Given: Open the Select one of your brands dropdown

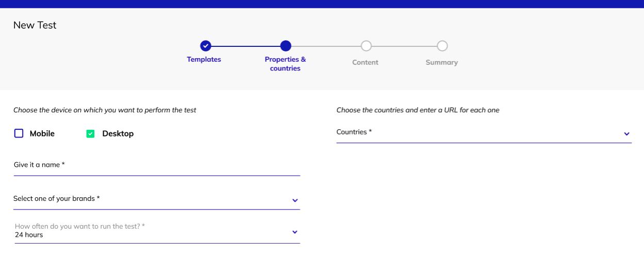Looking at the screenshot, I should click(x=150, y=199).
